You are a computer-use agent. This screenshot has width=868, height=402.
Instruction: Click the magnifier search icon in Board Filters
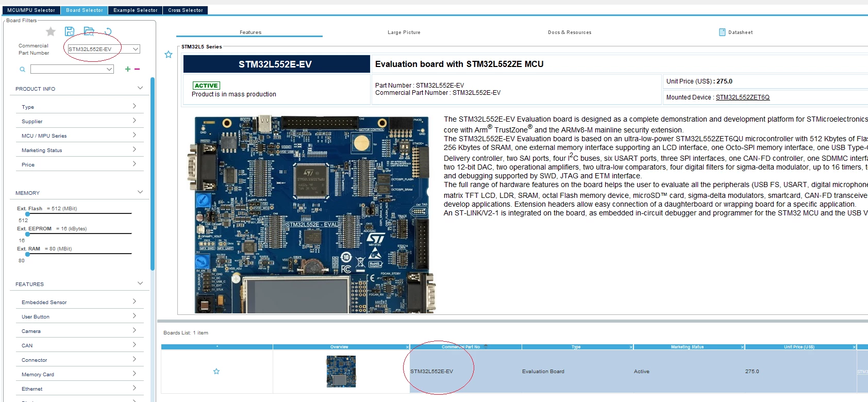pos(22,69)
